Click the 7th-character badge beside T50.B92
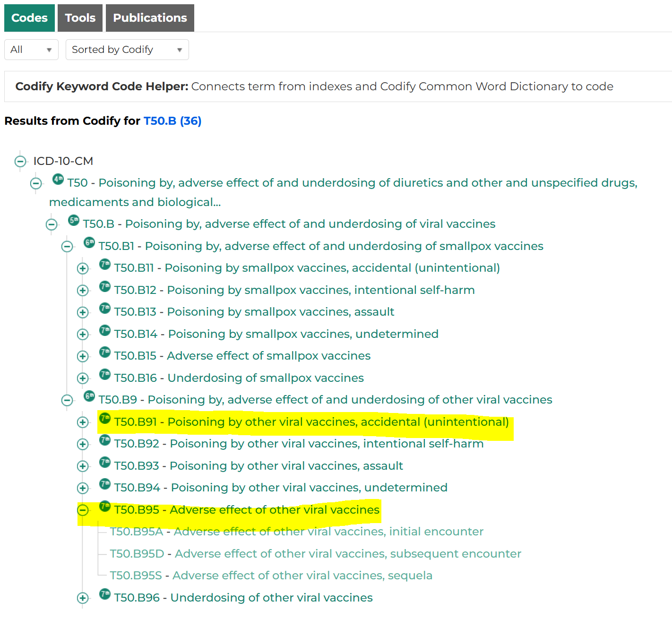The image size is (672, 619). tap(105, 439)
